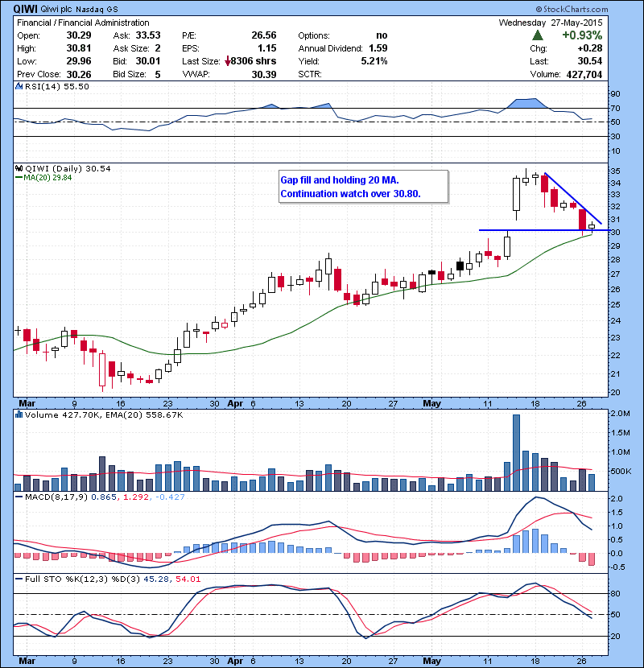Click the EPS value 1.15
The width and height of the screenshot is (644, 668).
click(x=266, y=48)
